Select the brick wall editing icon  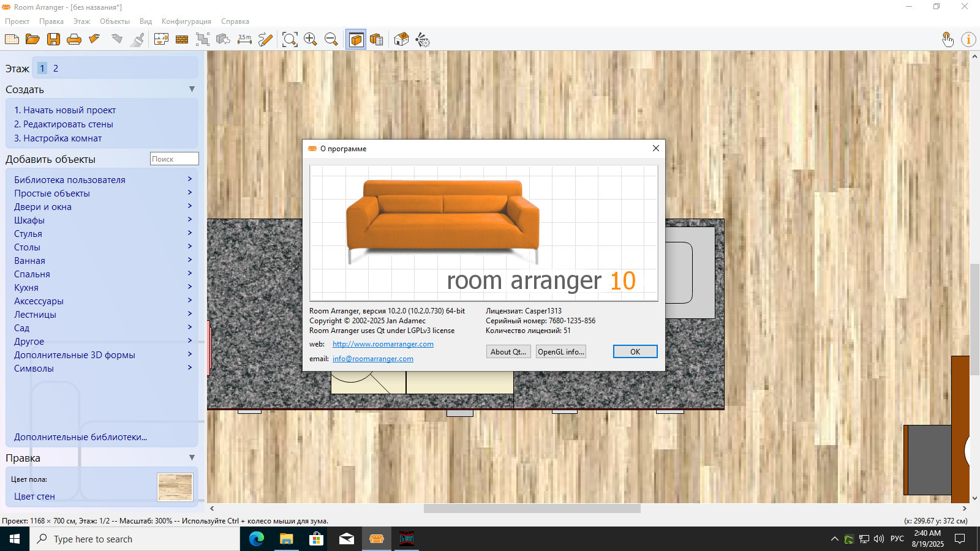tap(182, 39)
